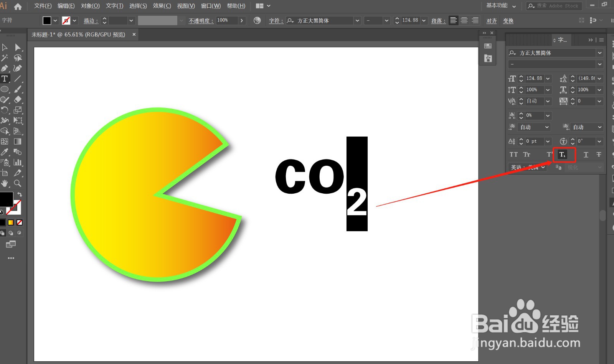This screenshot has width=614, height=364.
Task: Enable left paragraph alignment in control bar
Action: point(454,20)
